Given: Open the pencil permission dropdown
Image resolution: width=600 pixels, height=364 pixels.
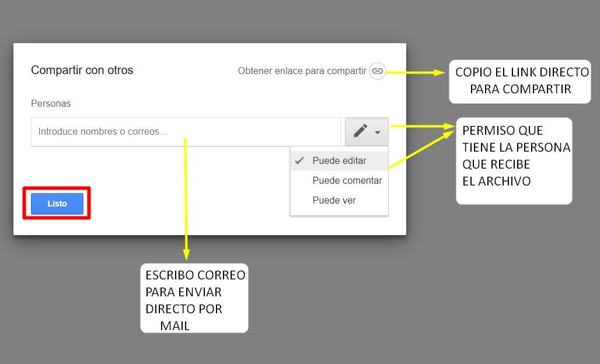Looking at the screenshot, I should point(367,131).
